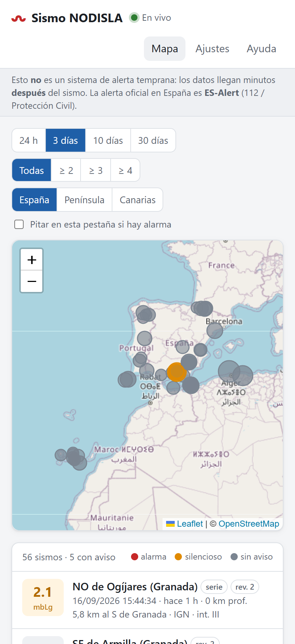The image size is (295, 644).
Task: Click the serie tag on Ogíjares entry
Action: coord(214,587)
